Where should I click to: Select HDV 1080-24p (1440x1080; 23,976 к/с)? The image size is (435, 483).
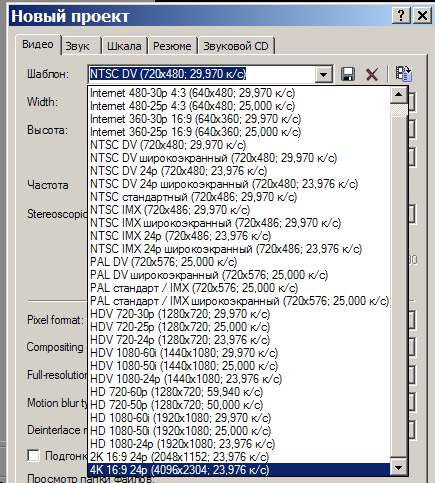(x=239, y=379)
